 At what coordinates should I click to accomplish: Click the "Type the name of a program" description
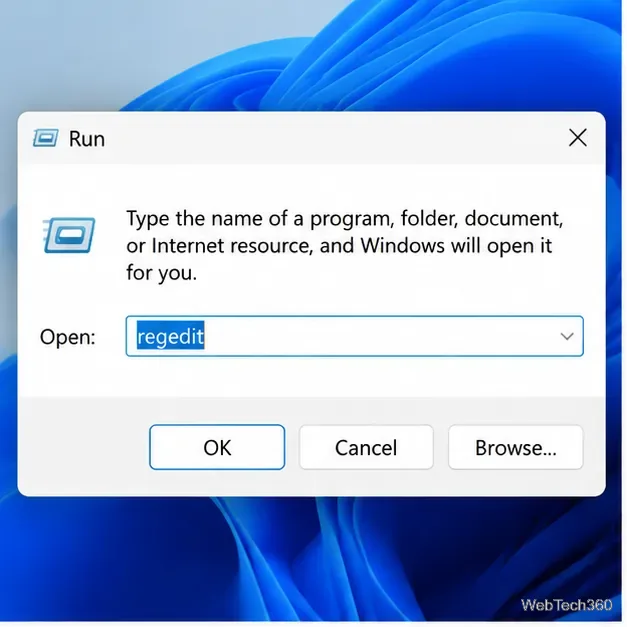pos(345,246)
